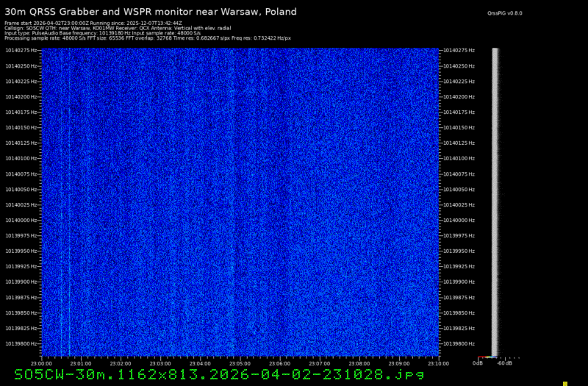Click the green SO5CW-30m filename caption
This screenshot has height=386, width=588.
pyautogui.click(x=219, y=374)
